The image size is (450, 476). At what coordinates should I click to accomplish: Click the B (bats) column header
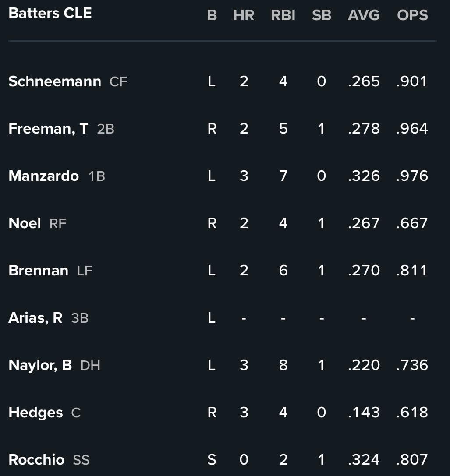[212, 15]
